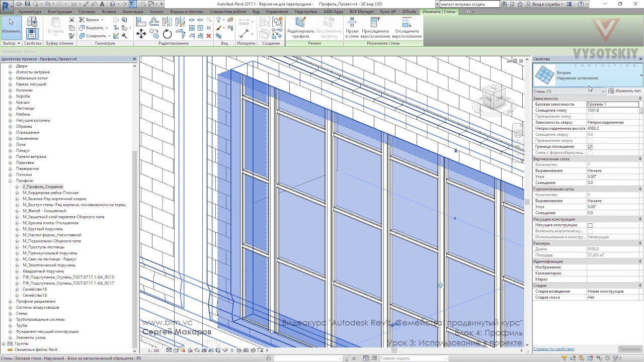Screen dimensions: 644x362
Task: Expand the Импосты витража tree node
Action: click(10, 72)
